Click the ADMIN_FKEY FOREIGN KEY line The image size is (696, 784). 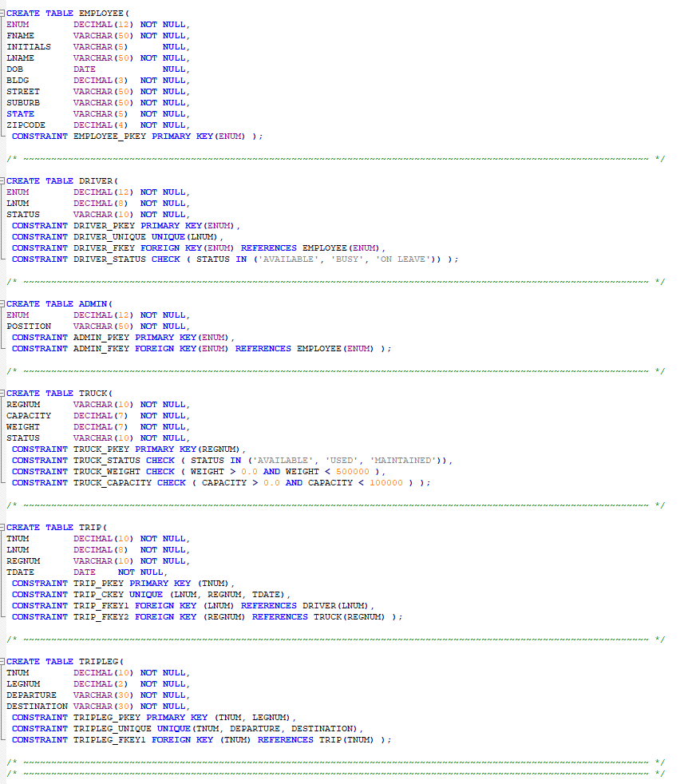click(x=200, y=348)
